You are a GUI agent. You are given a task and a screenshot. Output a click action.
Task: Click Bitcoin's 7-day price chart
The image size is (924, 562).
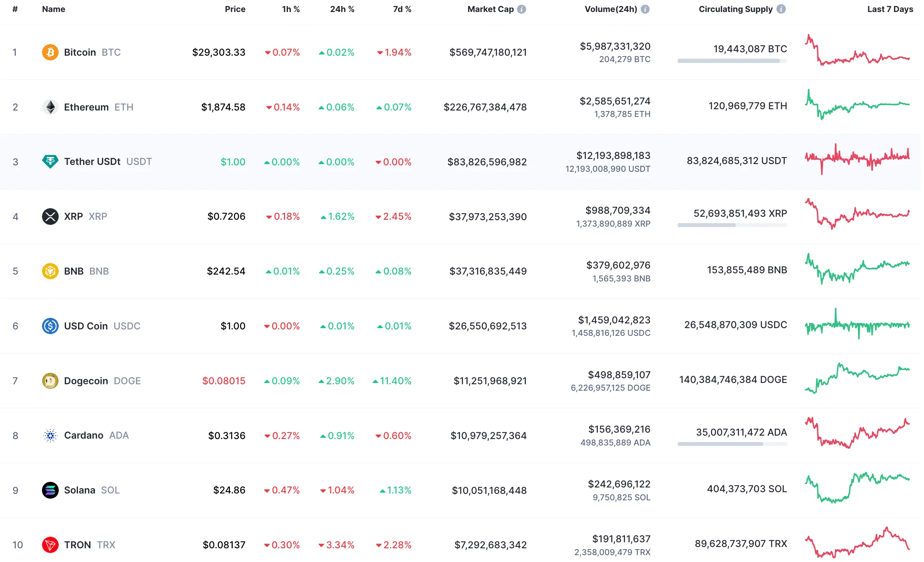tap(857, 51)
